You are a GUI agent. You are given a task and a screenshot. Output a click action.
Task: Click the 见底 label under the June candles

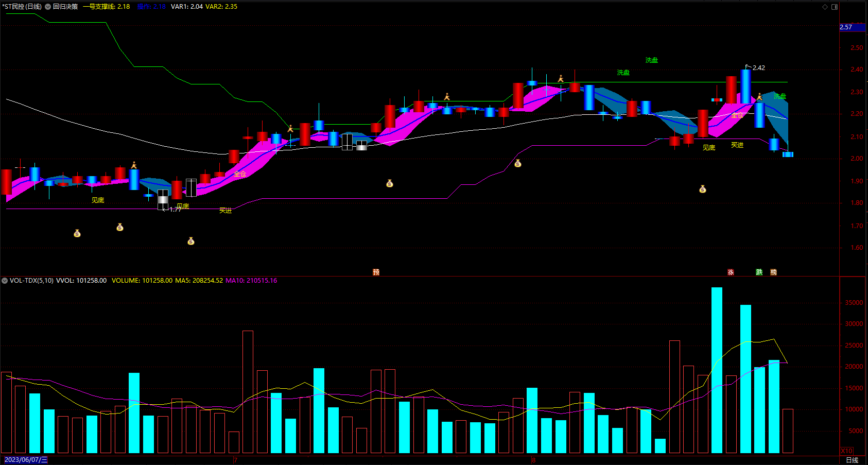click(98, 200)
